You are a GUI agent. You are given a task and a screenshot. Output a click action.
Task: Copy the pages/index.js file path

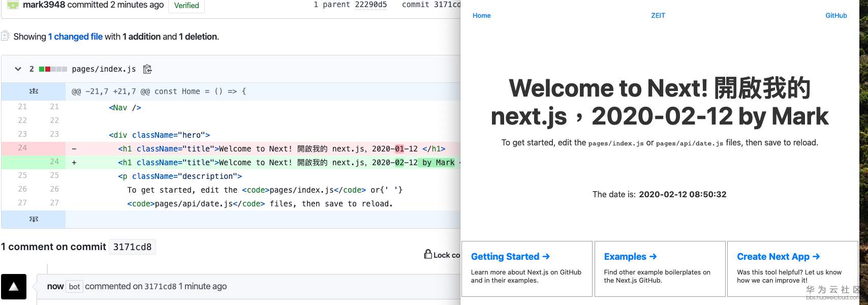pyautogui.click(x=147, y=69)
